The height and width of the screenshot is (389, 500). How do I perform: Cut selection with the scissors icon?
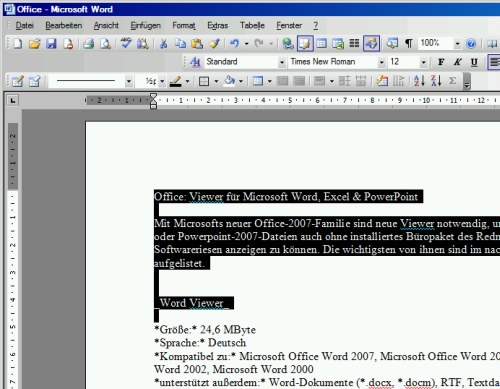click(163, 44)
